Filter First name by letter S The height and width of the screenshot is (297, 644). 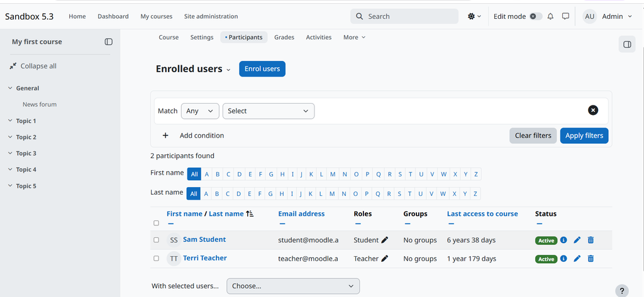(x=400, y=175)
